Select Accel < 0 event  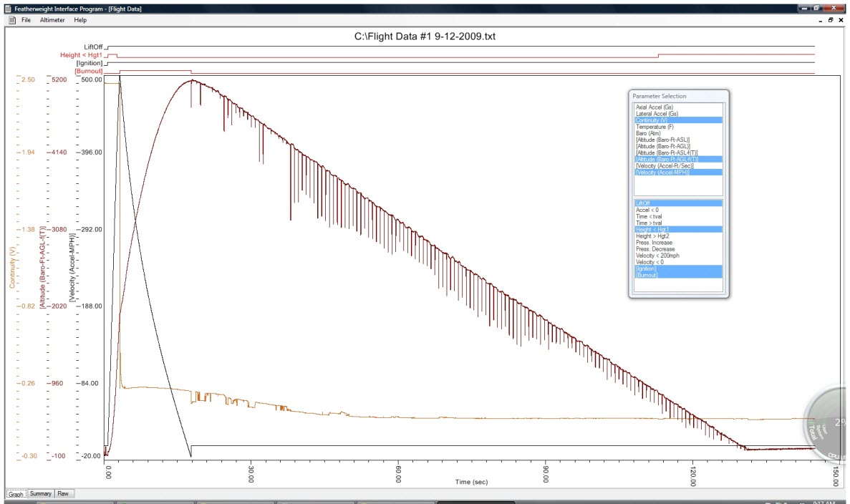(678, 210)
